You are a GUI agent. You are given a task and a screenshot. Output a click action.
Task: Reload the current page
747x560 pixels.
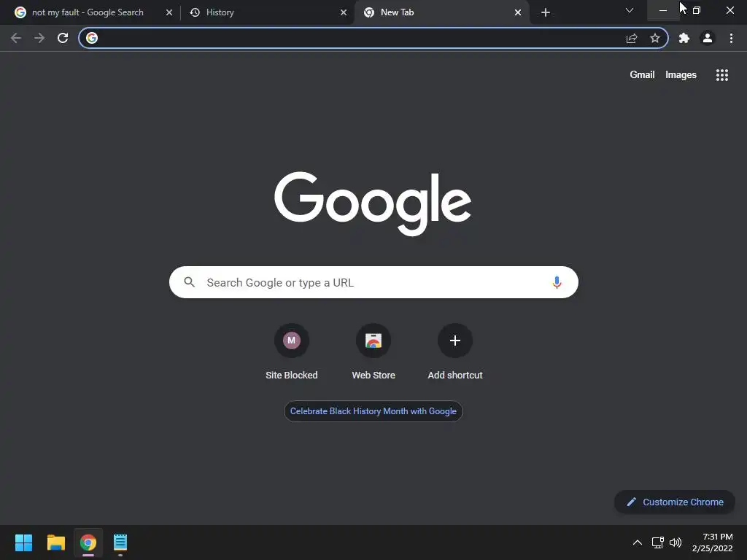tap(63, 38)
